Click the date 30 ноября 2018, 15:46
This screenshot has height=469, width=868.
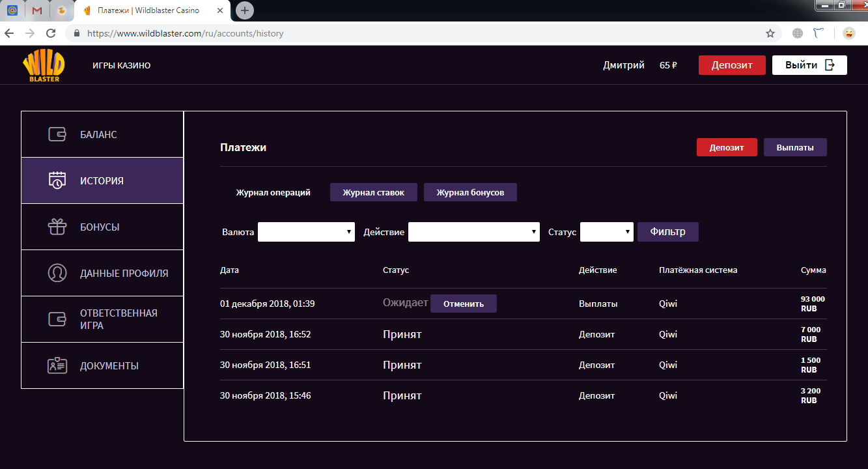266,395
